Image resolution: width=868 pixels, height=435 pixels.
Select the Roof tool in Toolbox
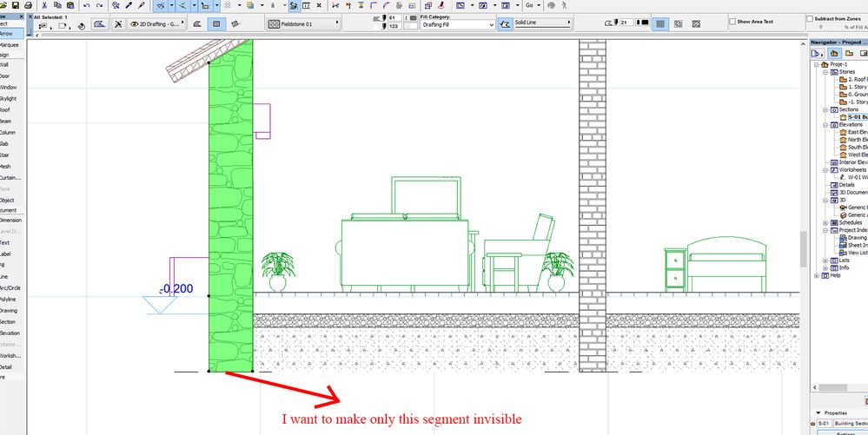(12, 109)
